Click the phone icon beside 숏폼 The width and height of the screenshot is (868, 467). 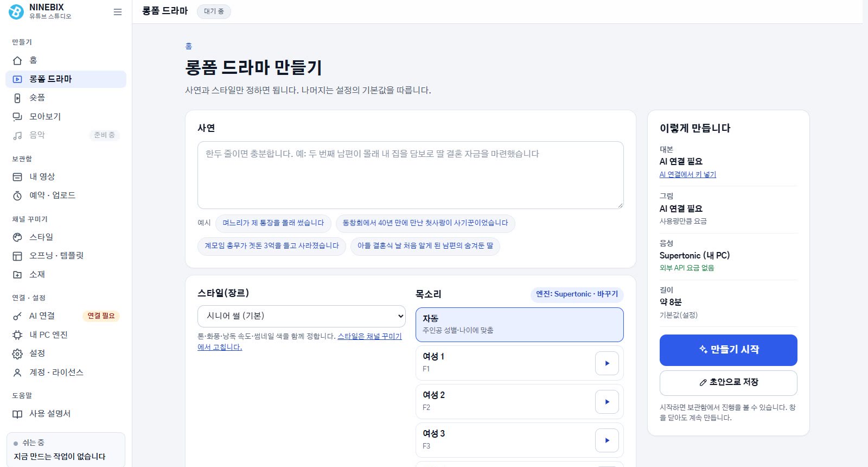17,98
